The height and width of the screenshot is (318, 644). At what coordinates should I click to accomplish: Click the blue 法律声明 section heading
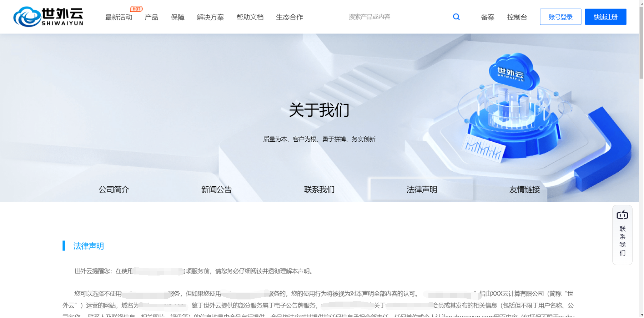89,246
